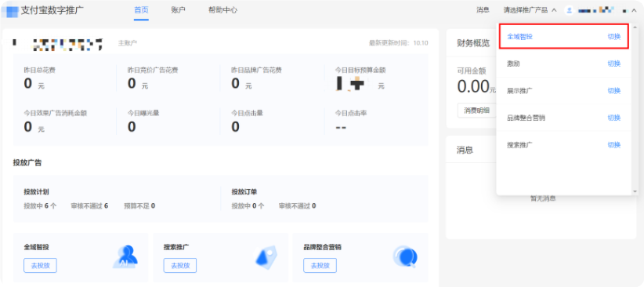
Task: Open the 帮助中心 tab
Action: click(223, 10)
